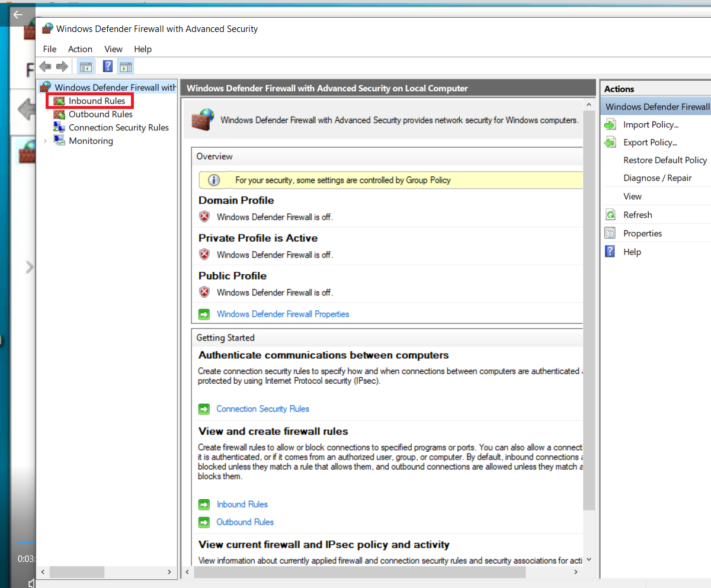Select root node Windows Defender Firewall with
Image resolution: width=711 pixels, height=588 pixels.
116,87
